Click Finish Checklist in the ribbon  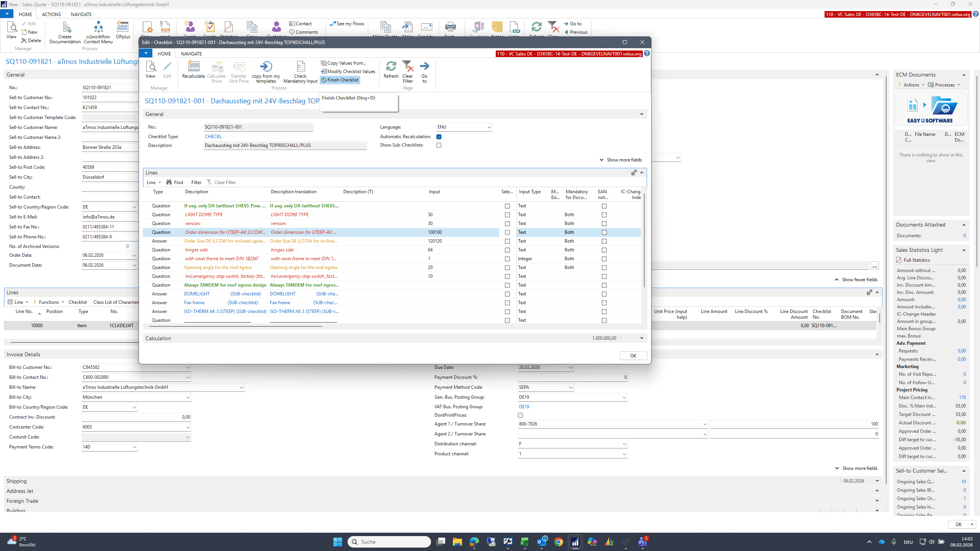(x=340, y=80)
